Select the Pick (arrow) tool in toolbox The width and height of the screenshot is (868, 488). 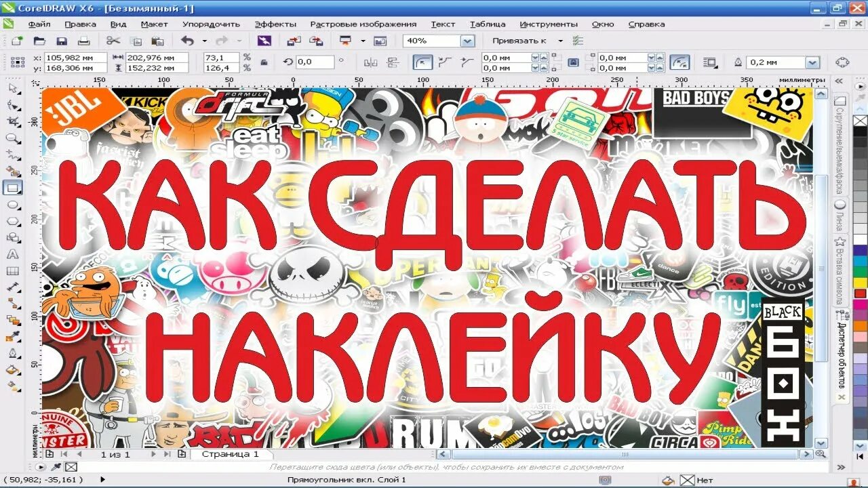(x=13, y=89)
